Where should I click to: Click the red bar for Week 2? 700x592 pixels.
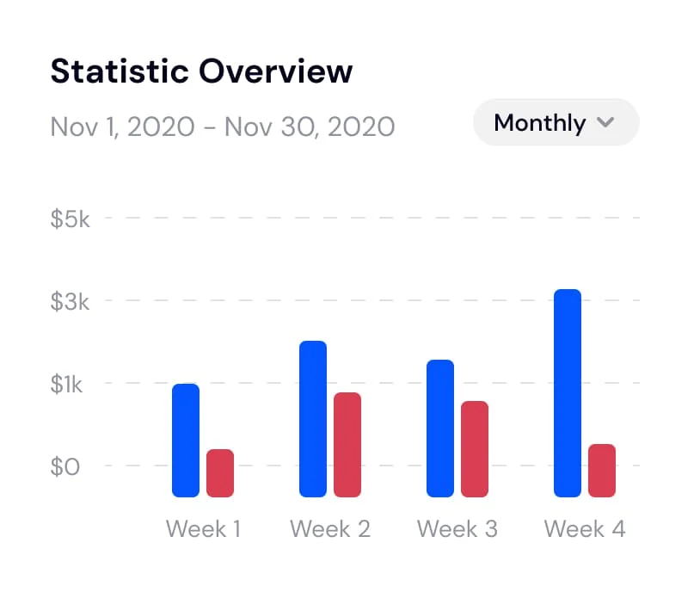[x=347, y=443]
